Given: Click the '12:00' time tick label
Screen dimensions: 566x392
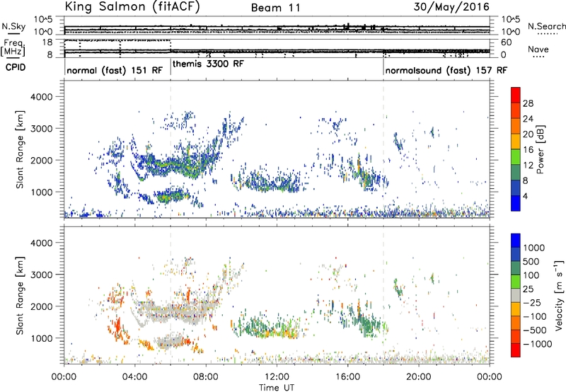Looking at the screenshot, I should [x=277, y=377].
